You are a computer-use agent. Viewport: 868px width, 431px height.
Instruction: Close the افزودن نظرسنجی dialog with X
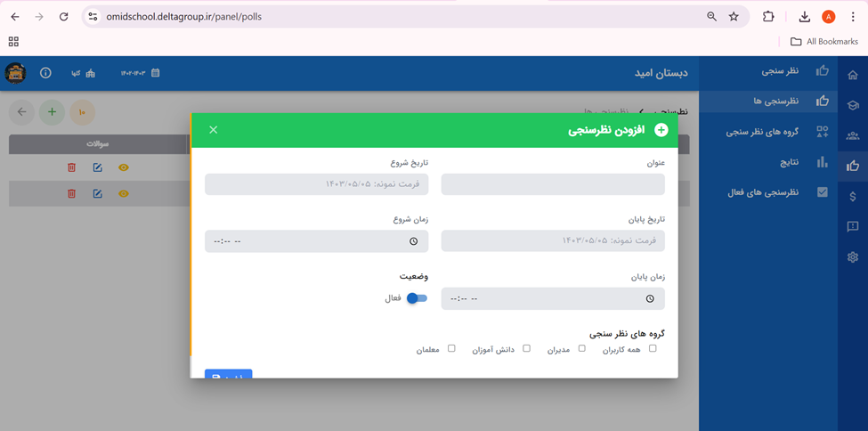click(x=213, y=130)
